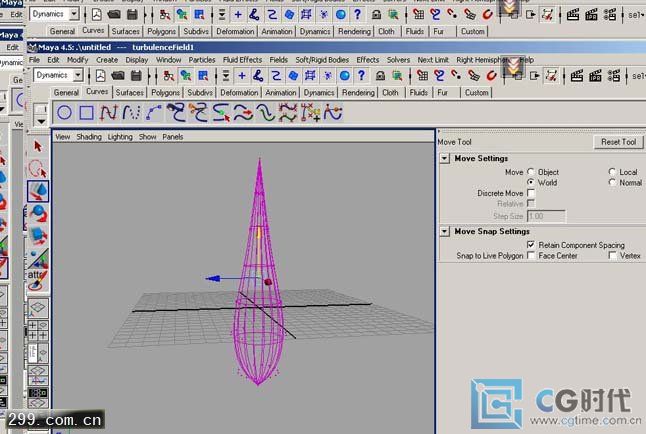This screenshot has height=434, width=646.
Task: Select the EP curve tool on the shelf
Action: (108, 113)
